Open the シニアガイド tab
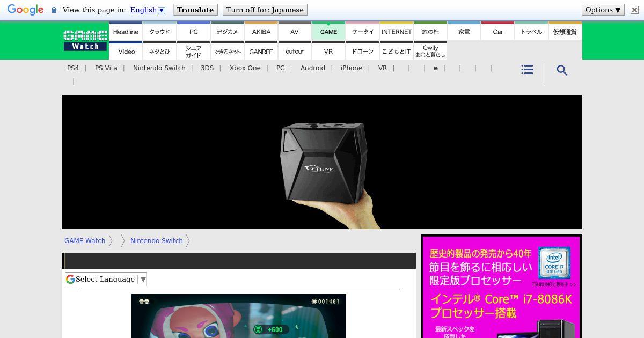The image size is (644, 338). 193,51
